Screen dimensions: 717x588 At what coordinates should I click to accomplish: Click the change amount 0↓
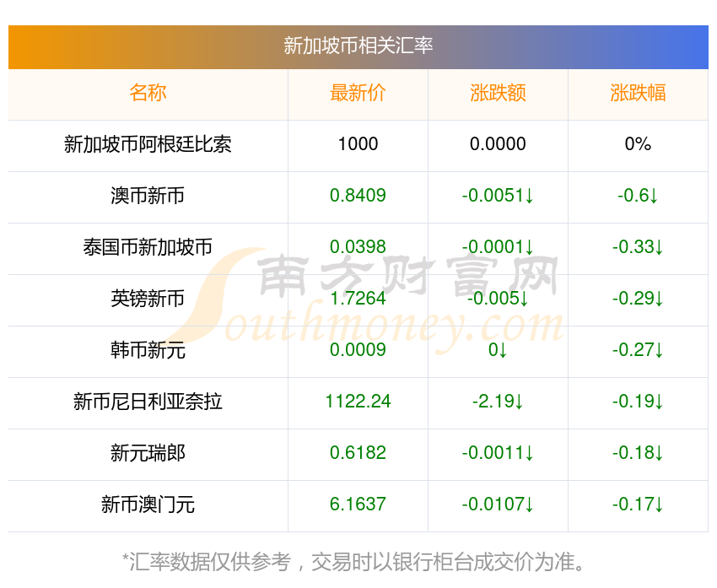click(x=498, y=350)
